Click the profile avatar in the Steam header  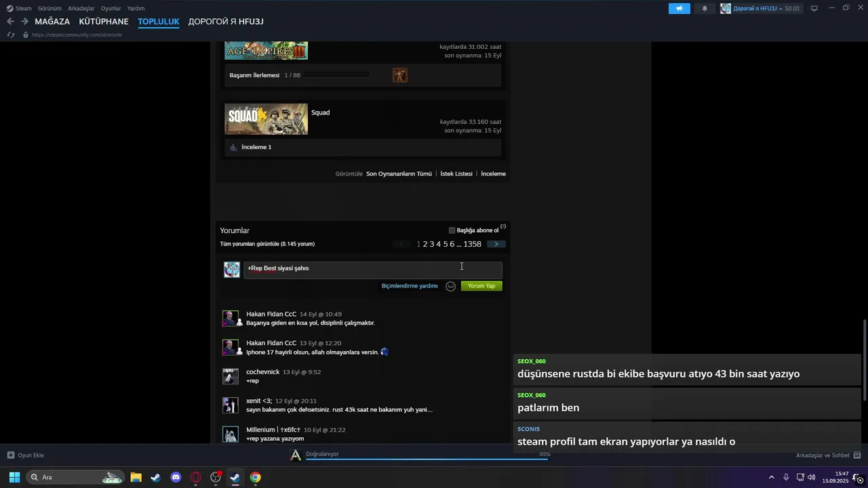pyautogui.click(x=726, y=8)
